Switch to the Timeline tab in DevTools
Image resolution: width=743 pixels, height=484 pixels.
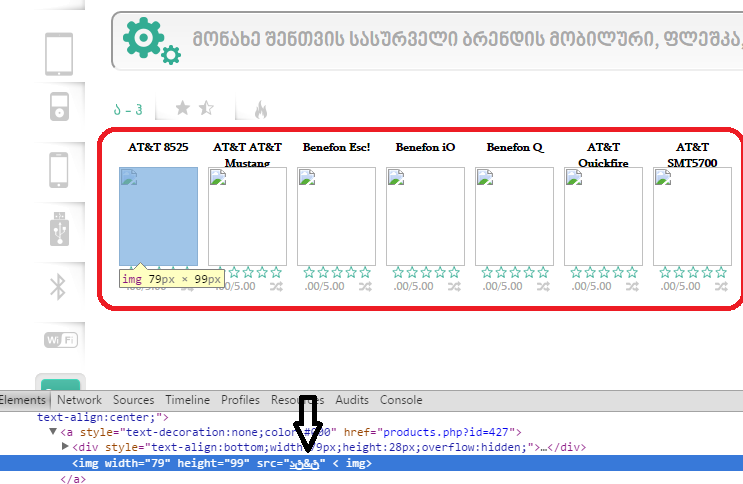point(188,400)
